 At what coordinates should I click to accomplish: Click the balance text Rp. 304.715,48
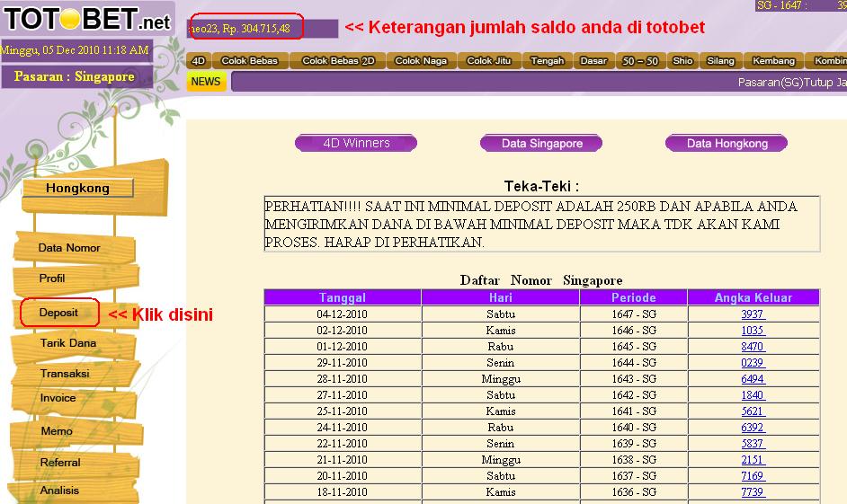[x=256, y=29]
